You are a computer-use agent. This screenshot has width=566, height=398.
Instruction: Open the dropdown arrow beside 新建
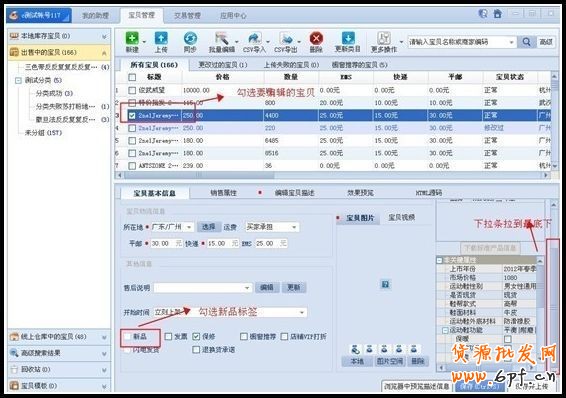pos(144,42)
